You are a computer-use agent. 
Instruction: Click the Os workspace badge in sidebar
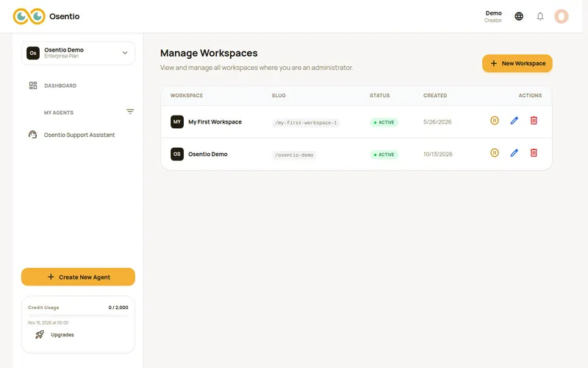click(33, 53)
